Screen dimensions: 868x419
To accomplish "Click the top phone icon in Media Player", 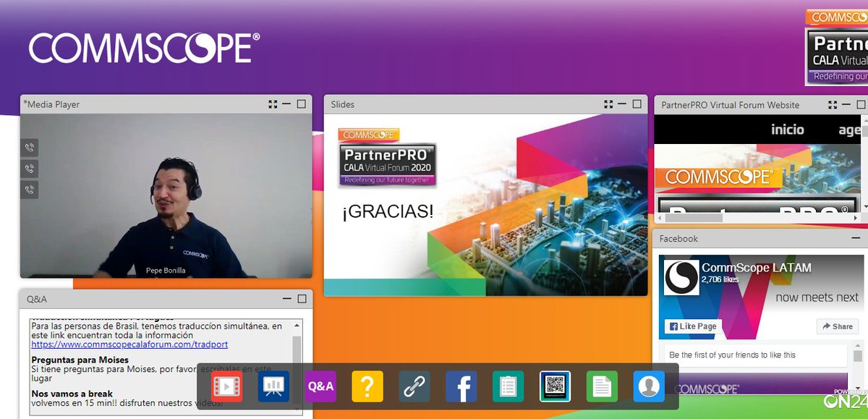I will [x=30, y=148].
